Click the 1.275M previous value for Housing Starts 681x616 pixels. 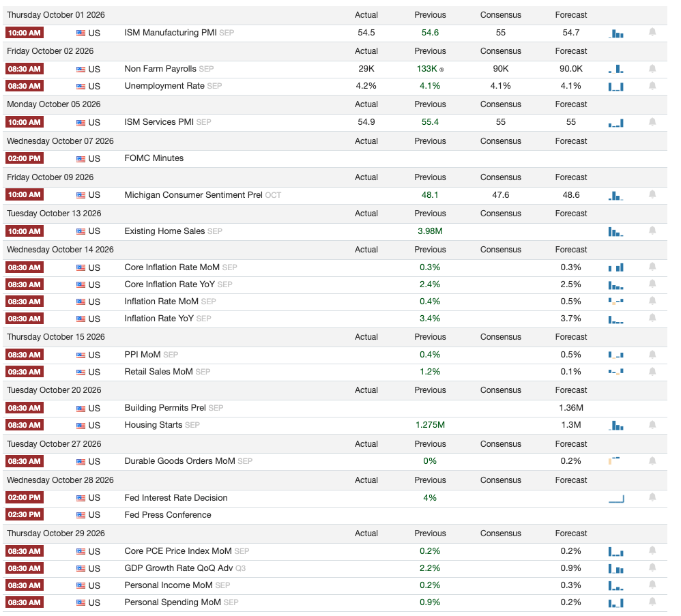coord(430,425)
